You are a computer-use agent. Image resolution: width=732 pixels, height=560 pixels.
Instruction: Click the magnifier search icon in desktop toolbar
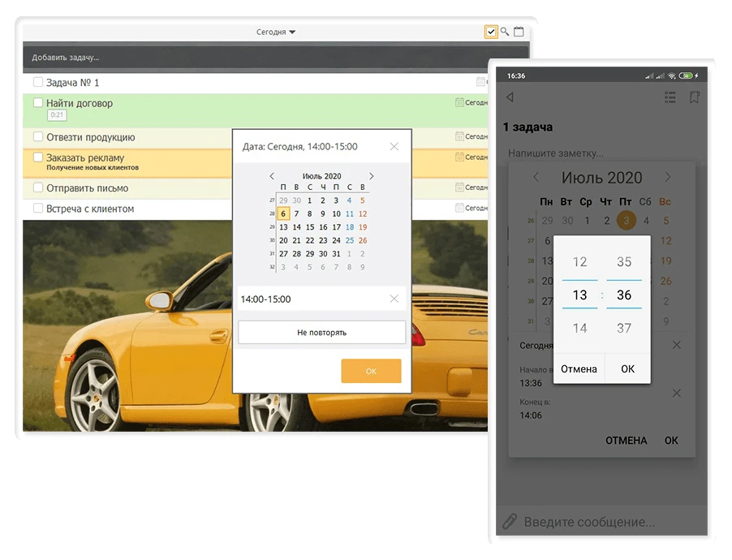(x=505, y=32)
